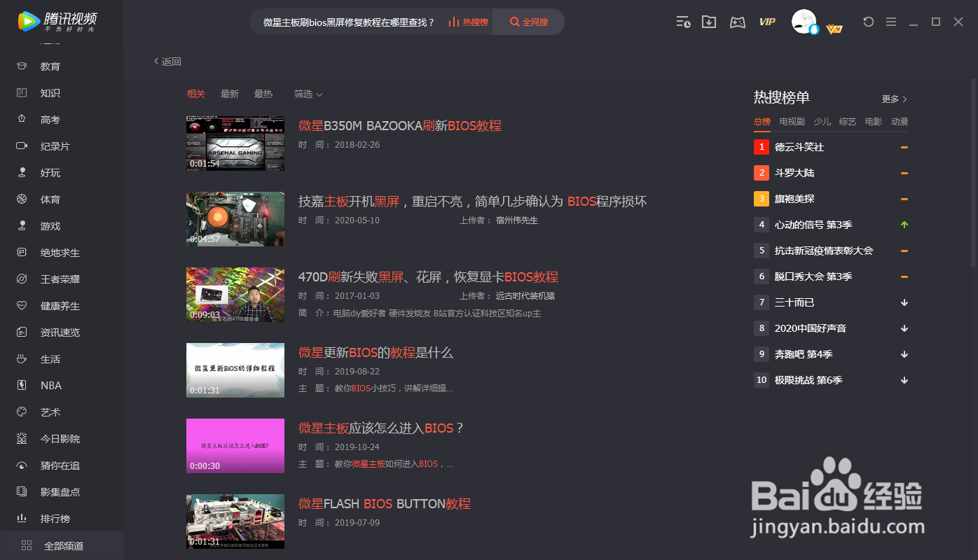Sort results by 最新
The height and width of the screenshot is (560, 978).
[230, 94]
